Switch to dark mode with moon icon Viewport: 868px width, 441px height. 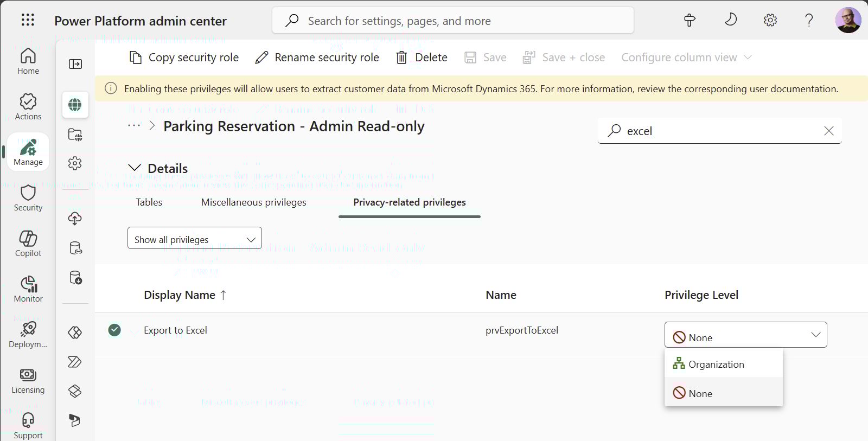tap(731, 21)
